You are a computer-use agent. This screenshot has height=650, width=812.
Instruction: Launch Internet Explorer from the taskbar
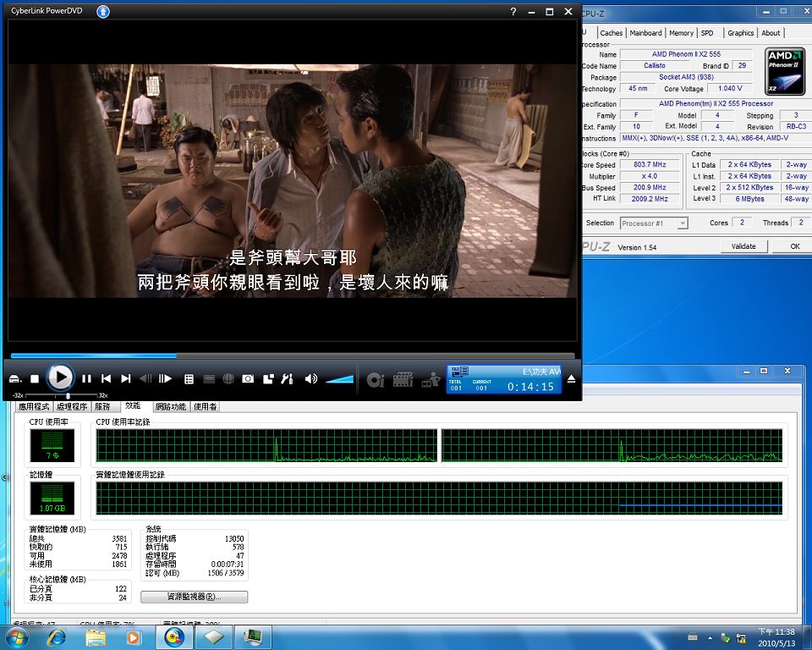click(x=57, y=637)
